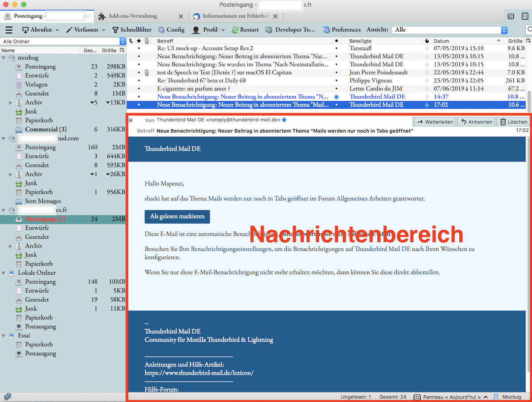Viewport: 532px width, 402px height.
Task: Open the Abrufen dropdown arrow
Action: tap(57, 30)
